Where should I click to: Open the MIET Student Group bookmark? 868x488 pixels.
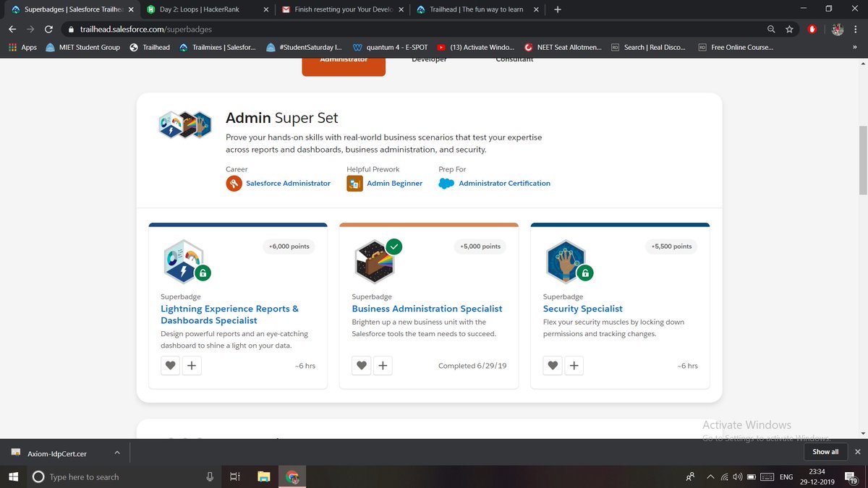pos(82,47)
